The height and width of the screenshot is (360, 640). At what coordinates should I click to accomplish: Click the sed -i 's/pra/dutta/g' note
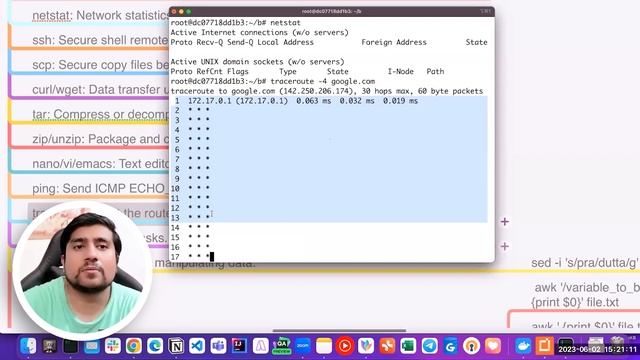point(585,263)
